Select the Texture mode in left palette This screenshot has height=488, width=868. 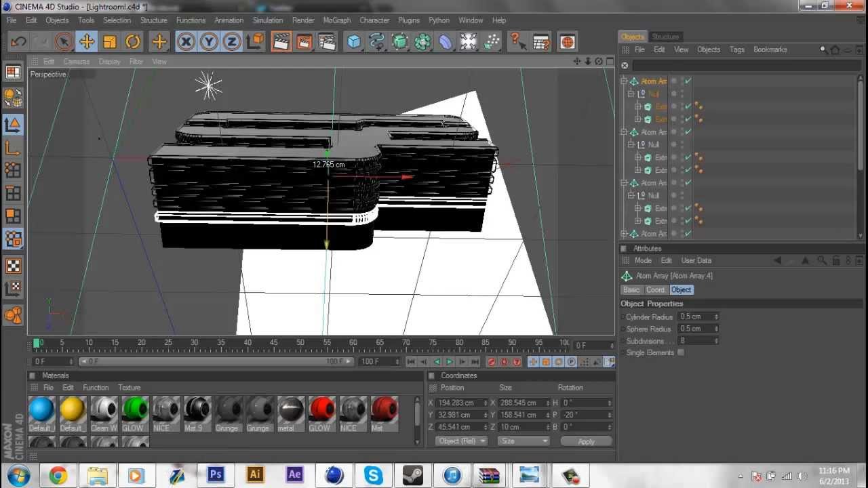13,266
